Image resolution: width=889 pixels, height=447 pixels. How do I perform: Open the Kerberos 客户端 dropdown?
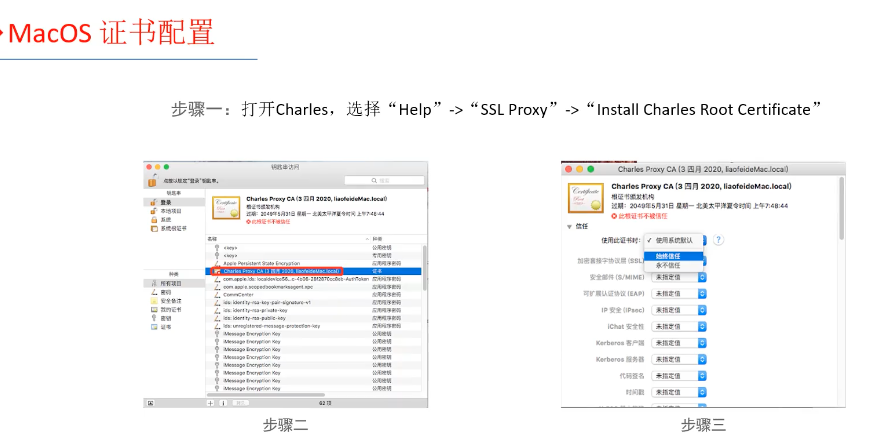[679, 343]
